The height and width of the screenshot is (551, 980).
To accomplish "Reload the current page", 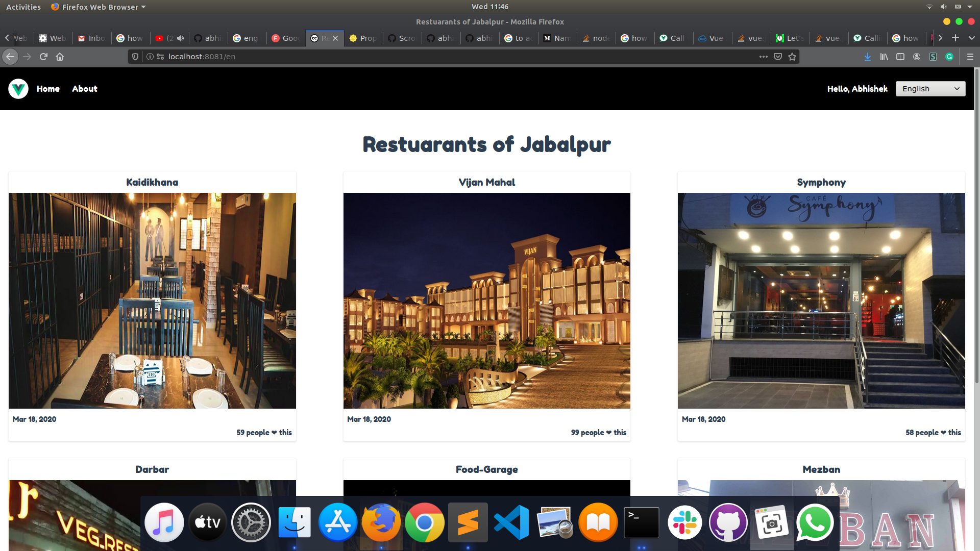I will (x=43, y=57).
